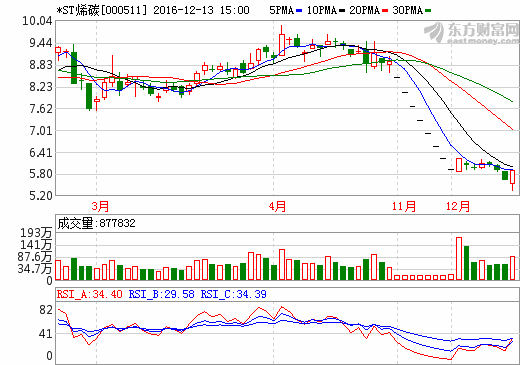
Task: Click the 10PMA black legend swatch
Action: (342, 11)
